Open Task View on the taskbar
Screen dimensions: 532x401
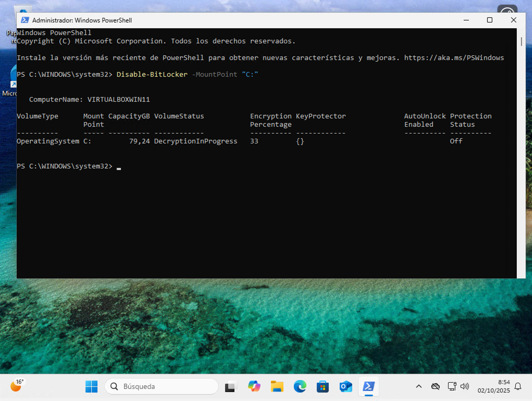pos(231,386)
